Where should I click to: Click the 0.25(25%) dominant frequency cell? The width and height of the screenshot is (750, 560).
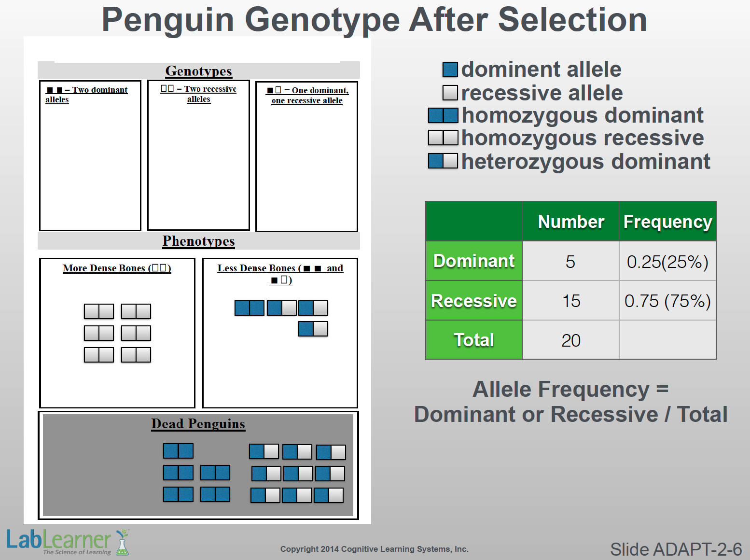667,262
